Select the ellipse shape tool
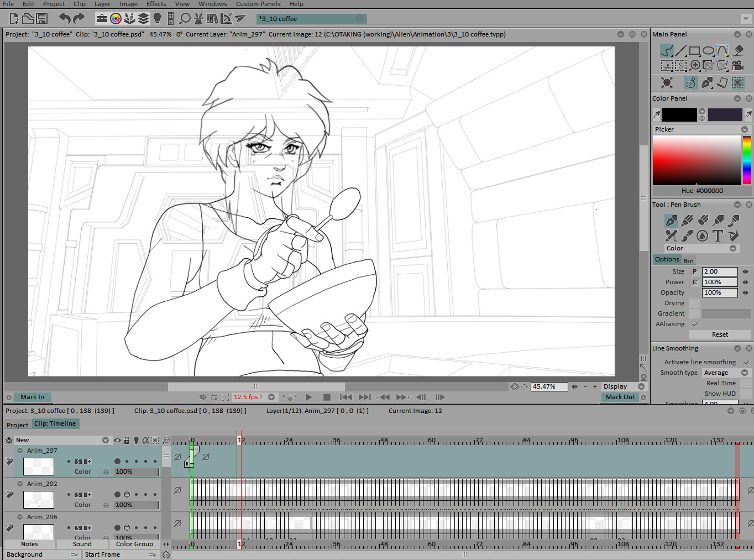The width and height of the screenshot is (754, 560). [708, 51]
